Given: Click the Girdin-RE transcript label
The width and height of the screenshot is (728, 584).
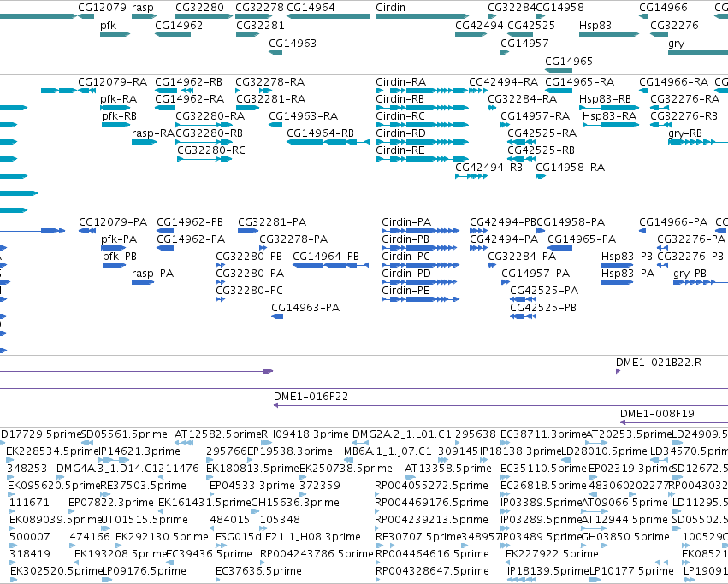Looking at the screenshot, I should 400,150.
